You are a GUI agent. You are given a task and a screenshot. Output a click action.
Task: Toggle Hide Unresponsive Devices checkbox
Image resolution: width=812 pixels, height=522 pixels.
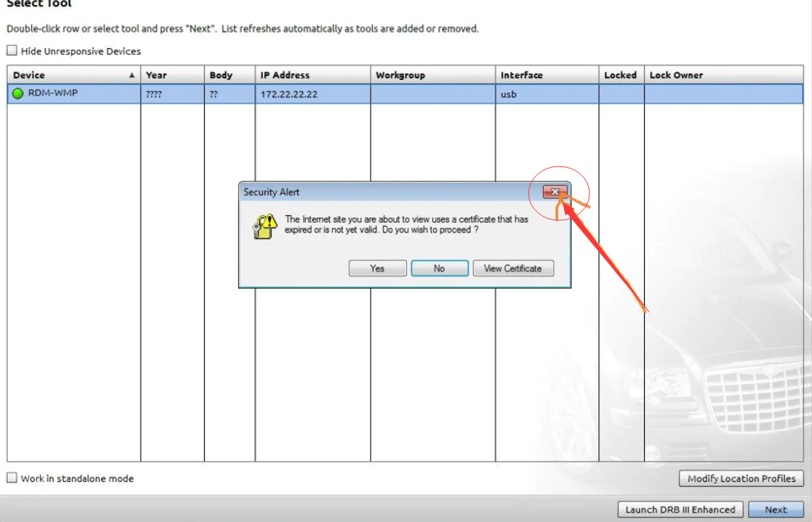12,50
